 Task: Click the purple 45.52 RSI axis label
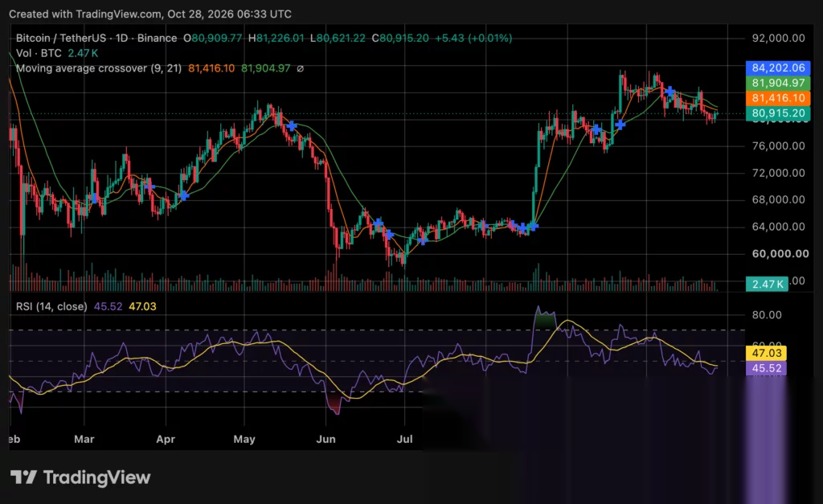(766, 368)
